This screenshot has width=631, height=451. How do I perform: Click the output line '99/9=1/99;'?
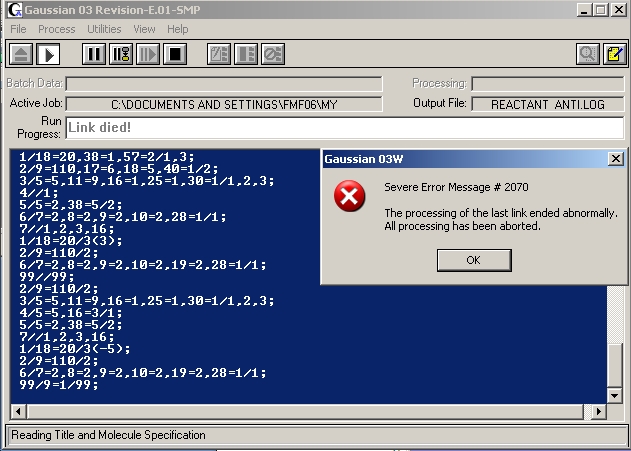tap(59, 385)
